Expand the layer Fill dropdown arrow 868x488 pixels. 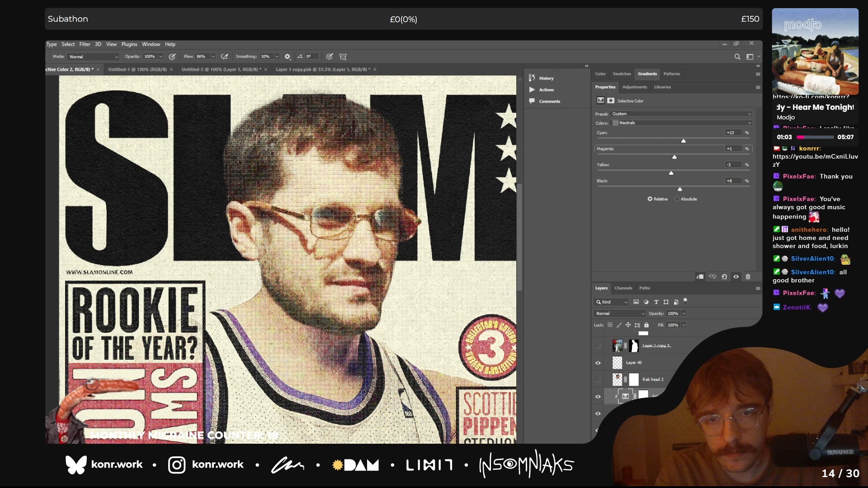684,325
